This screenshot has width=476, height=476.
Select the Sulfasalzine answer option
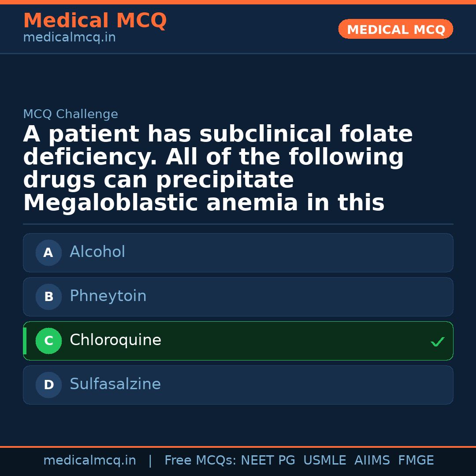[x=238, y=385]
